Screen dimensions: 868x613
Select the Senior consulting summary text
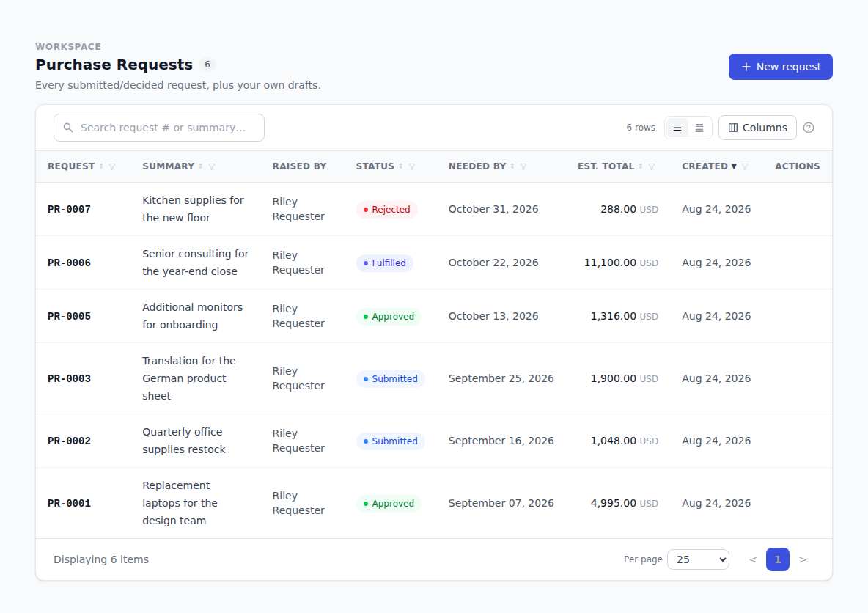196,263
